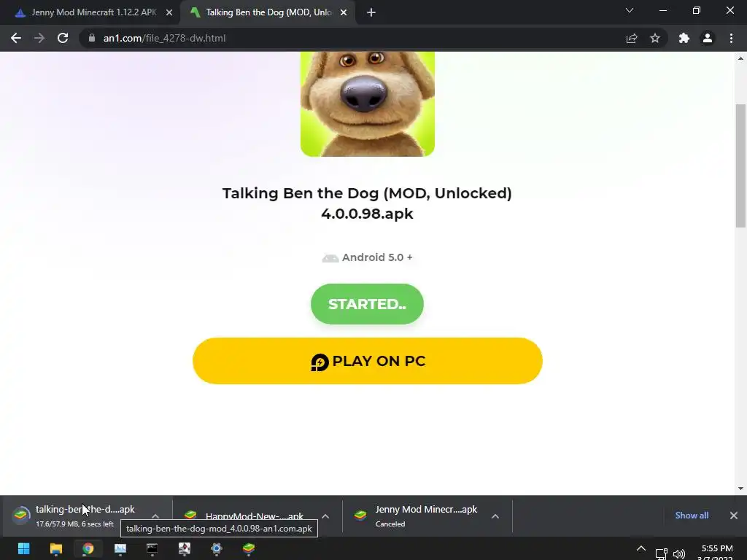This screenshot has height=560, width=747.
Task: Open the settings gear taskbar icon
Action: coord(216,548)
